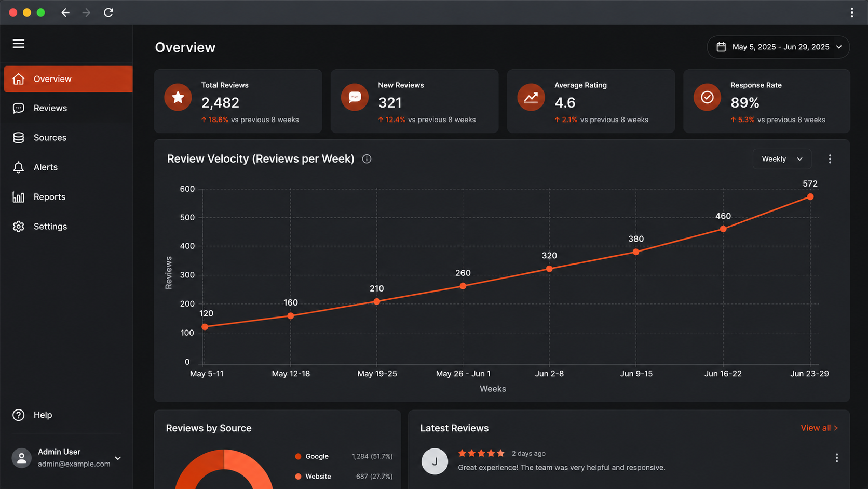Click View all latest reviews link
The width and height of the screenshot is (868, 489).
819,428
